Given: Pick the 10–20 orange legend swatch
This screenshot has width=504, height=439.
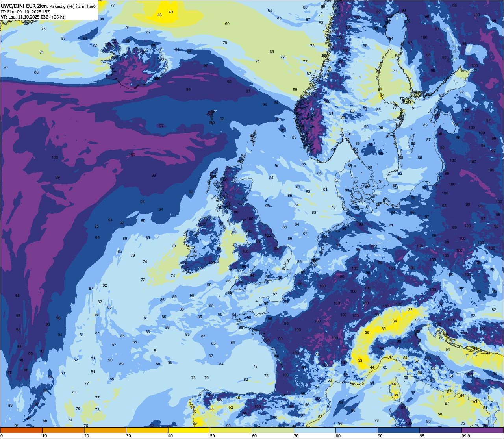Looking at the screenshot, I should pos(63,430).
